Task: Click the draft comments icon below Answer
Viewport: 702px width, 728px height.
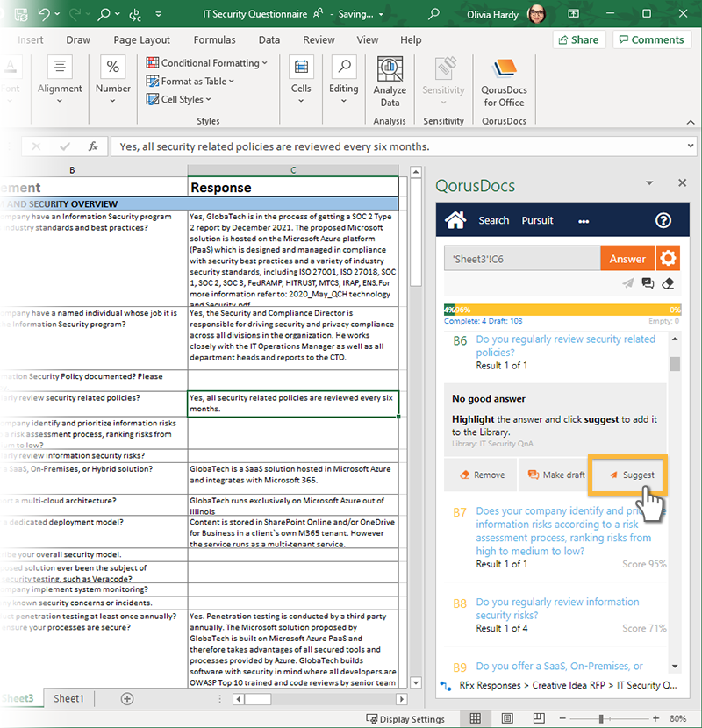Action: tap(648, 283)
